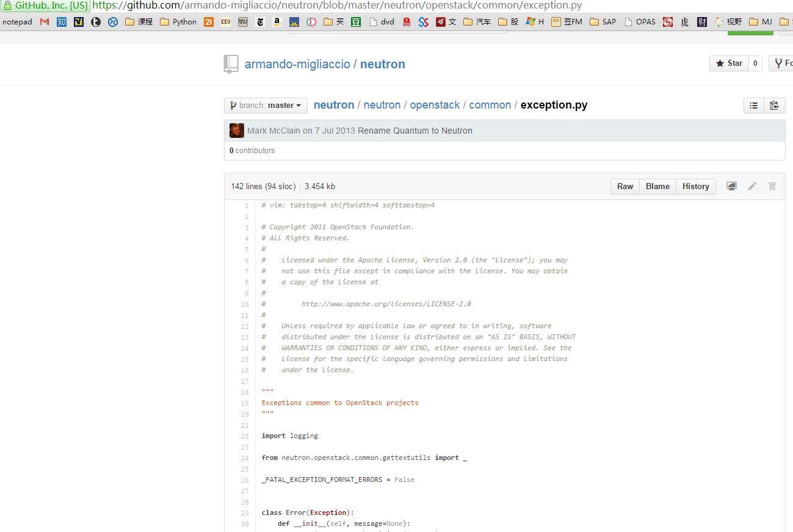Open the Blame view
Screen dimensions: 793x532
pyautogui.click(x=657, y=186)
